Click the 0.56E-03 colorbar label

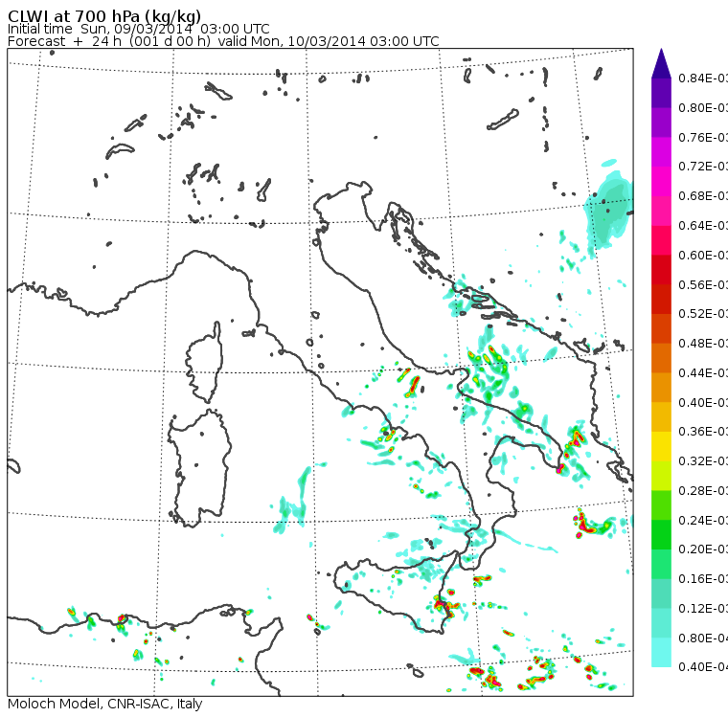point(703,284)
